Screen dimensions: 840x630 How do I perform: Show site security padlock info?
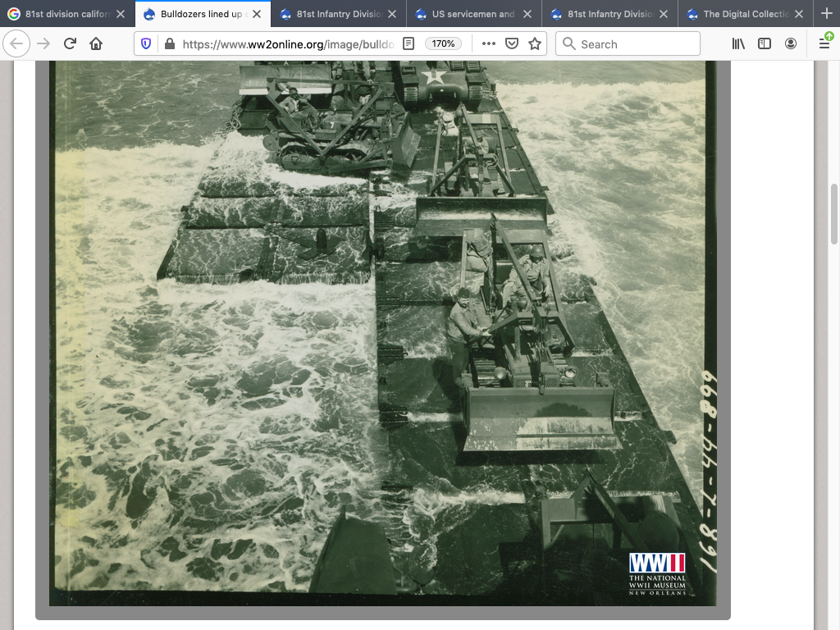169,44
